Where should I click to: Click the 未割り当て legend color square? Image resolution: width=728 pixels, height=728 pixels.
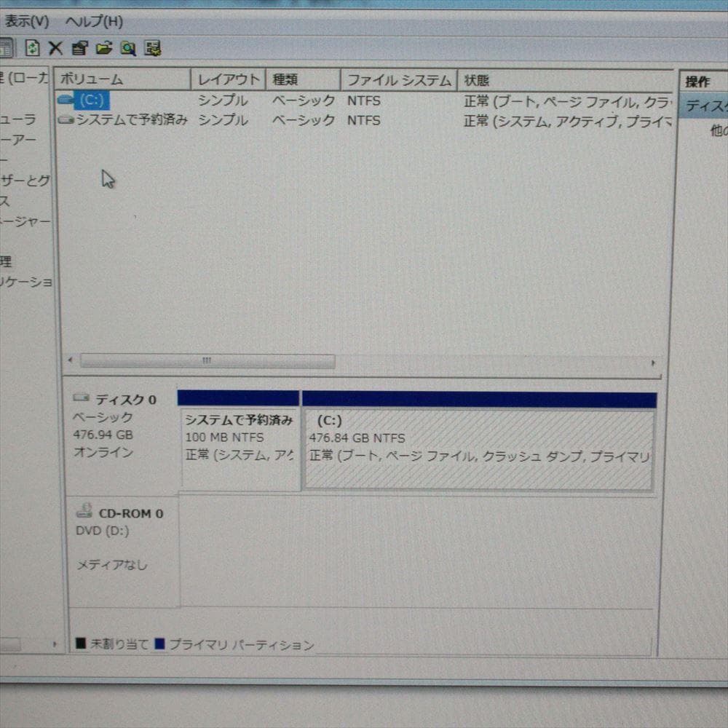pos(79,644)
